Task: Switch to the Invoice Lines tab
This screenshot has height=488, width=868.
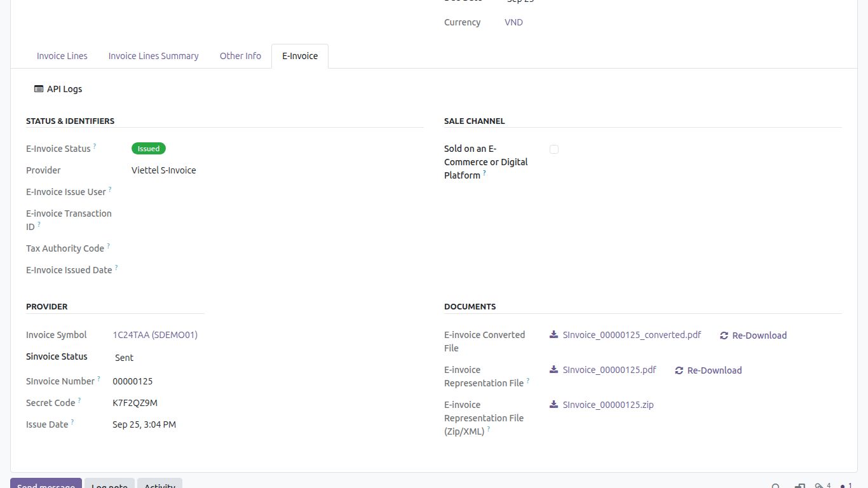Action: pos(62,56)
